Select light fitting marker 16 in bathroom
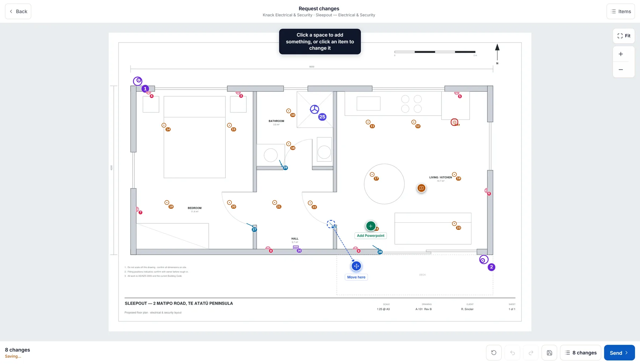The width and height of the screenshot is (640, 364). point(289,144)
